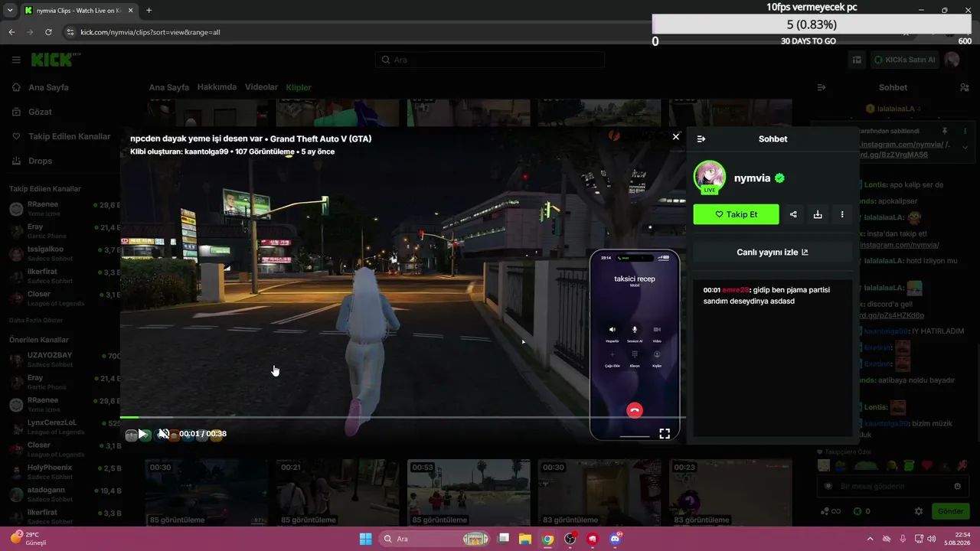The image size is (980, 551).
Task: Open ilkerfirat channel in followed list
Action: (x=64, y=276)
